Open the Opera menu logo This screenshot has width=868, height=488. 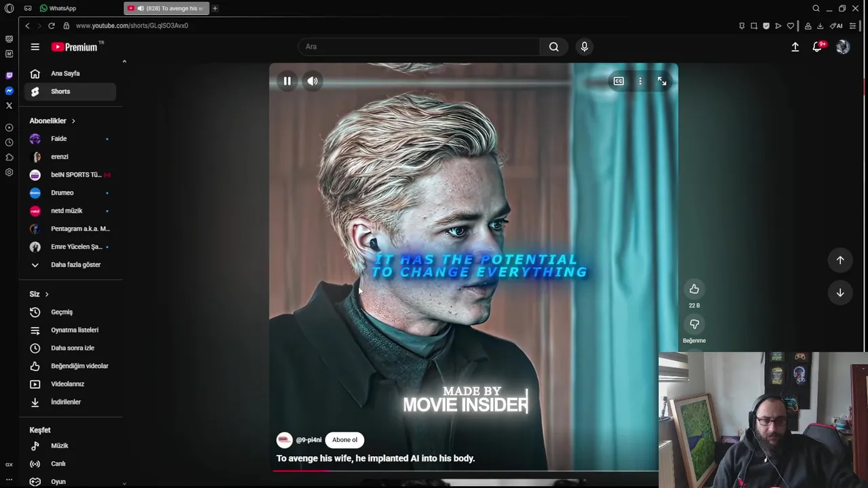pos(9,8)
